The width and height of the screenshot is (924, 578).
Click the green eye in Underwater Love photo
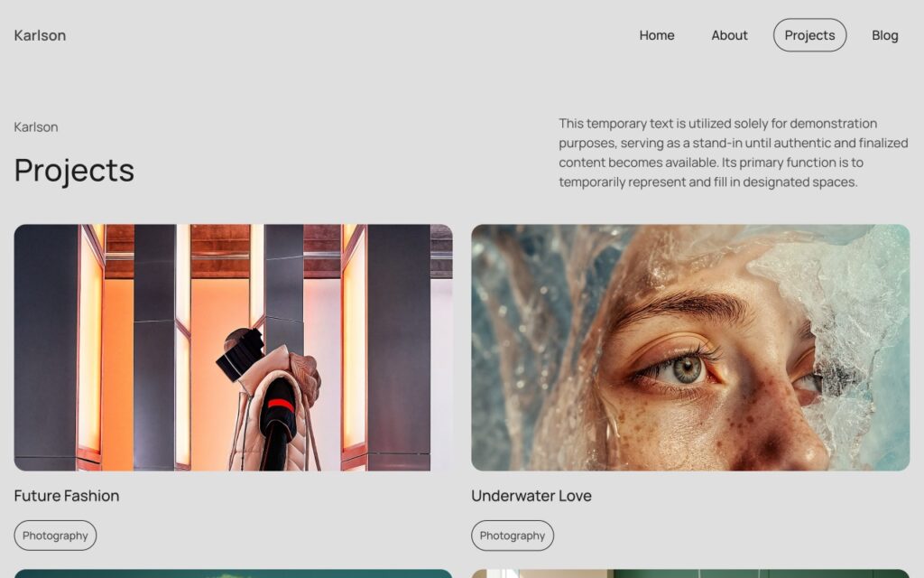[687, 369]
